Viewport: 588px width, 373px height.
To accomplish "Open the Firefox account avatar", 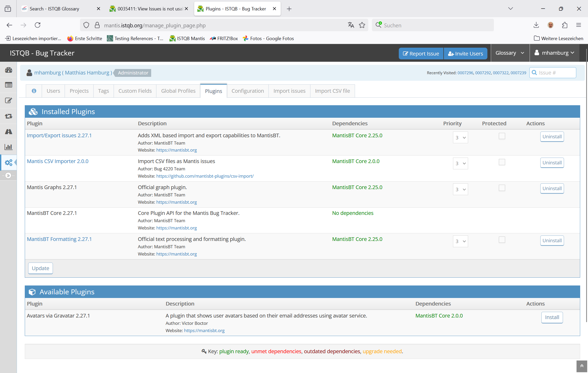I will point(550,25).
